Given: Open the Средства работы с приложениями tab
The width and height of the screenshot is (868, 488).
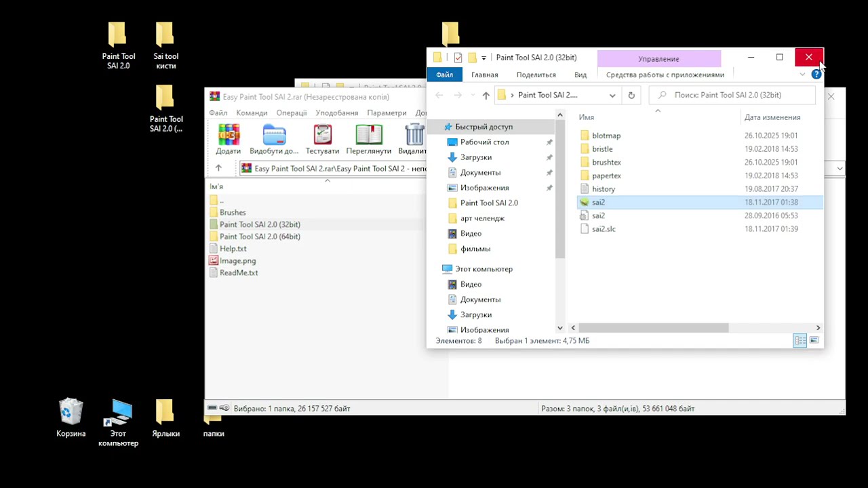Looking at the screenshot, I should tap(665, 75).
